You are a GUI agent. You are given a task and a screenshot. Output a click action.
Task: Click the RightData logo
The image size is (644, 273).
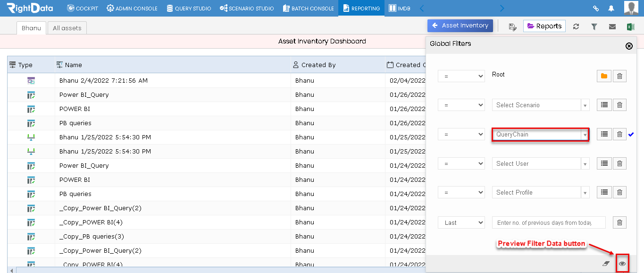coord(30,8)
